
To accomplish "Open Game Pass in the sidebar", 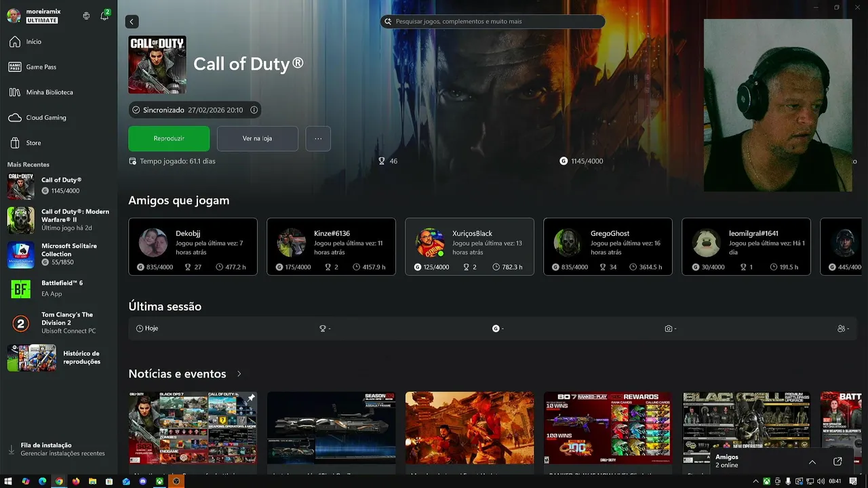I will pyautogui.click(x=58, y=67).
